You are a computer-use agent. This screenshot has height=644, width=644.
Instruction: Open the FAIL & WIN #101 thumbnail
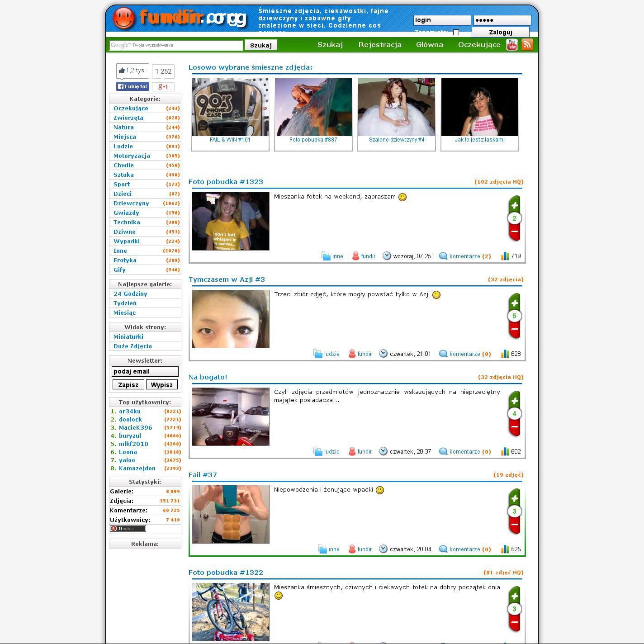point(230,108)
